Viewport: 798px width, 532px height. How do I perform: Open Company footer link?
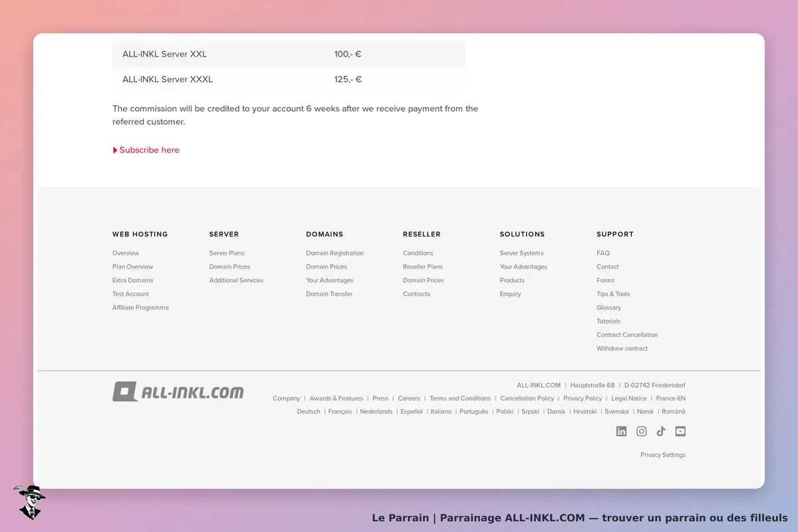(287, 398)
